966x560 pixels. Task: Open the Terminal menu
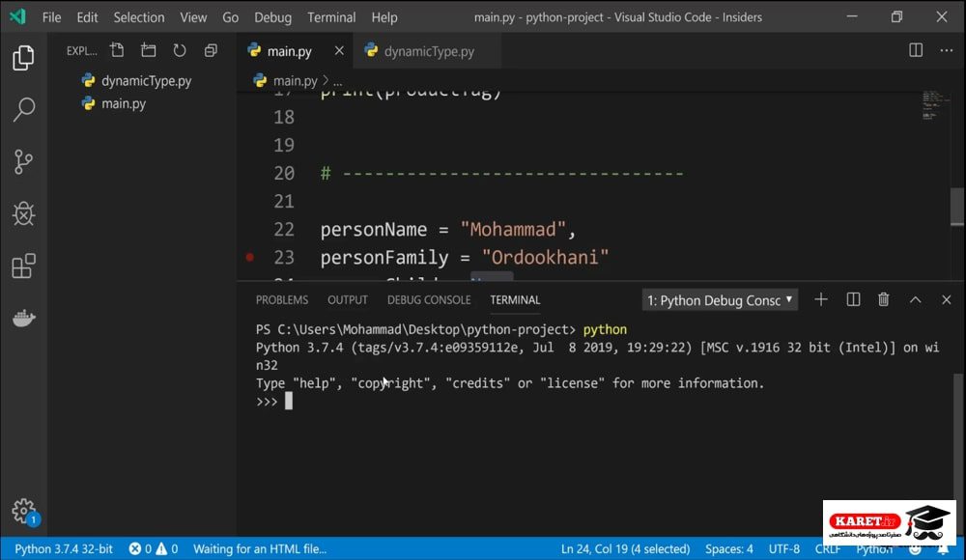point(331,17)
